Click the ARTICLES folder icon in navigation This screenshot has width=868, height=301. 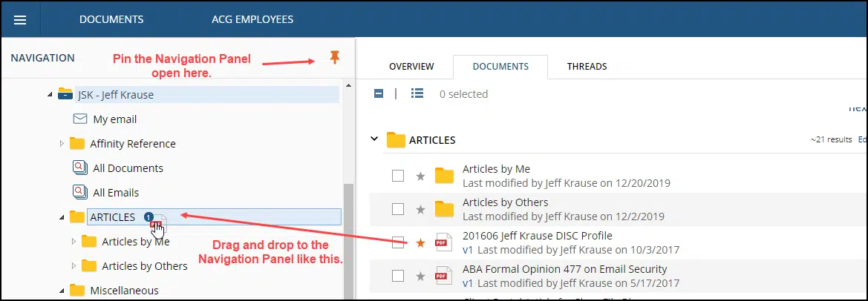pyautogui.click(x=77, y=217)
